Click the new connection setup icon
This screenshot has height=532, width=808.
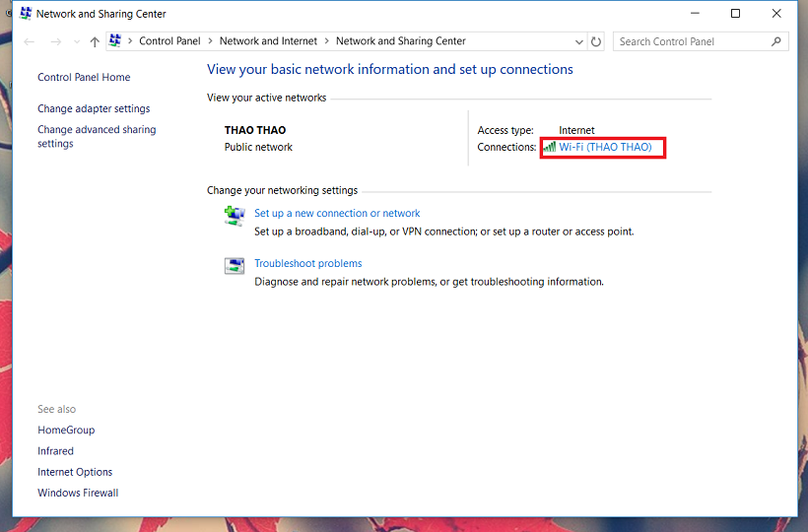pyautogui.click(x=235, y=216)
